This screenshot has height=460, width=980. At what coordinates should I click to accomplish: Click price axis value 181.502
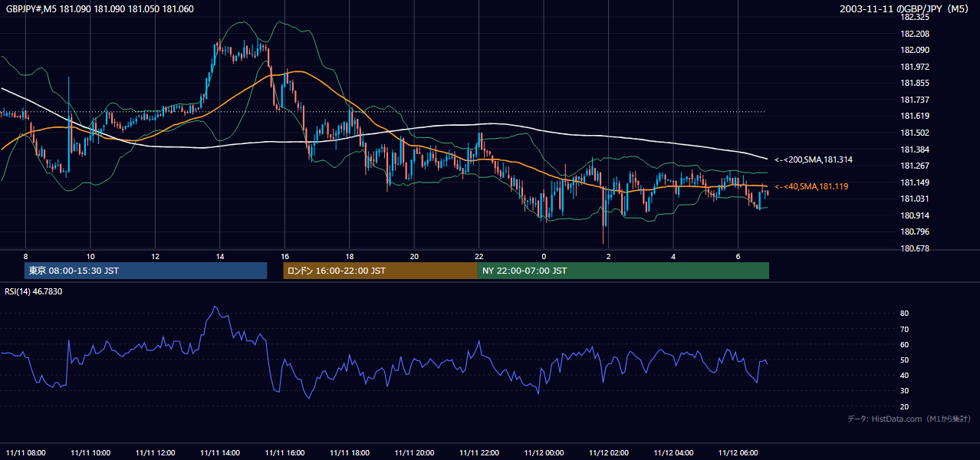[915, 133]
